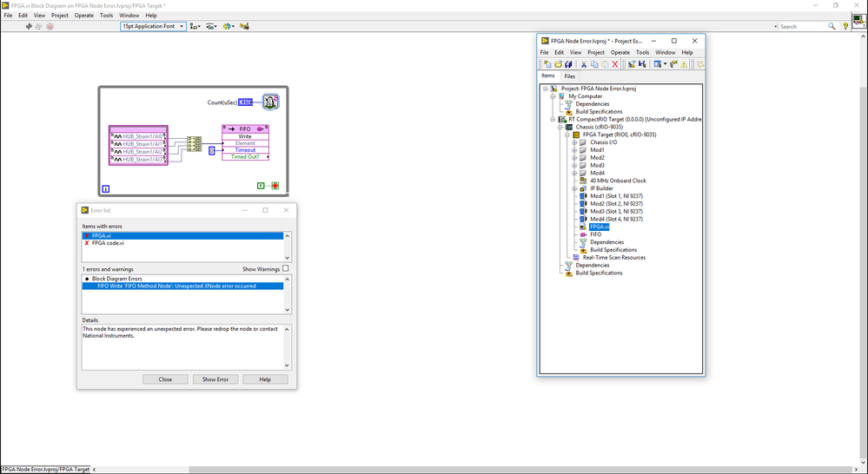868x474 pixels.
Task: Click the While Loop stop condition terminal
Action: [275, 186]
